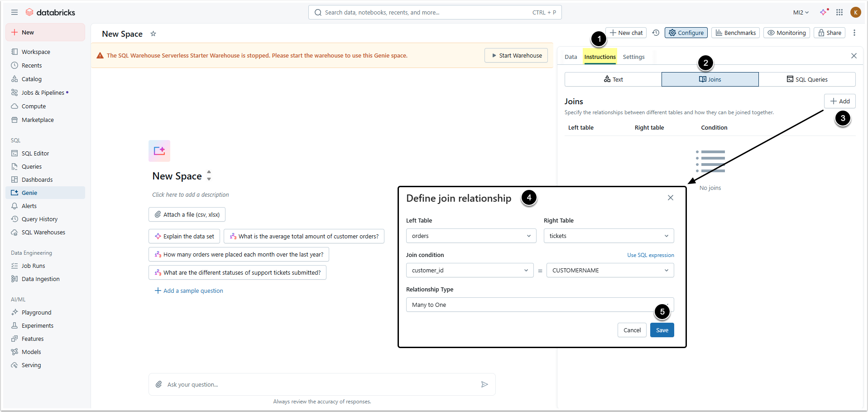Star the New Space as favorite
This screenshot has height=412, width=868.
153,34
